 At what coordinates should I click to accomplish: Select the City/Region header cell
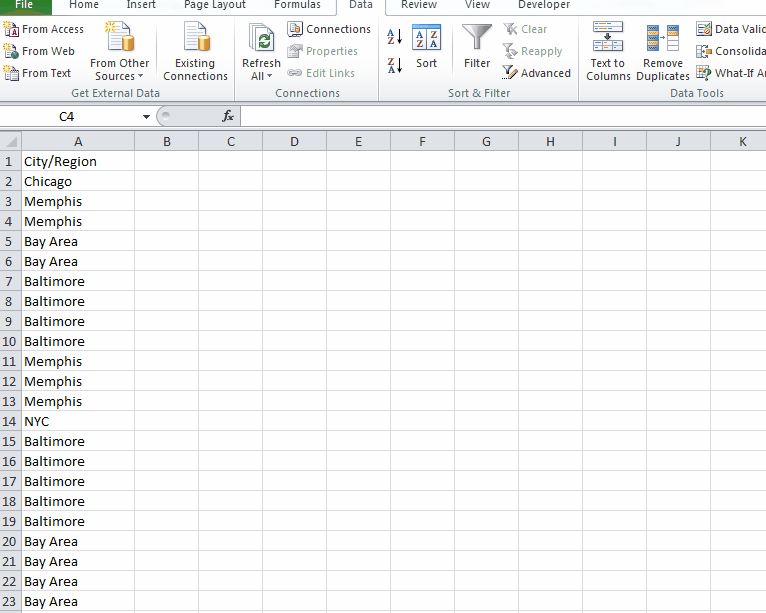[x=78, y=161]
